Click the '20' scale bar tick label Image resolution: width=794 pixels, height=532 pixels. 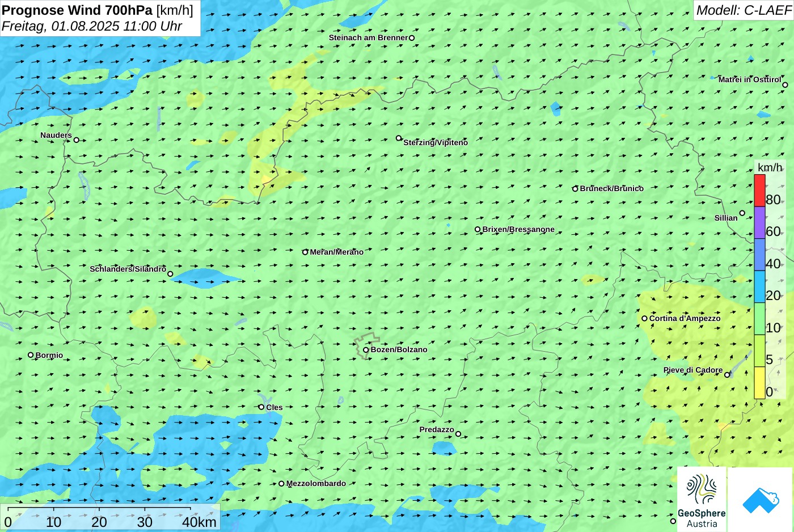(99, 522)
